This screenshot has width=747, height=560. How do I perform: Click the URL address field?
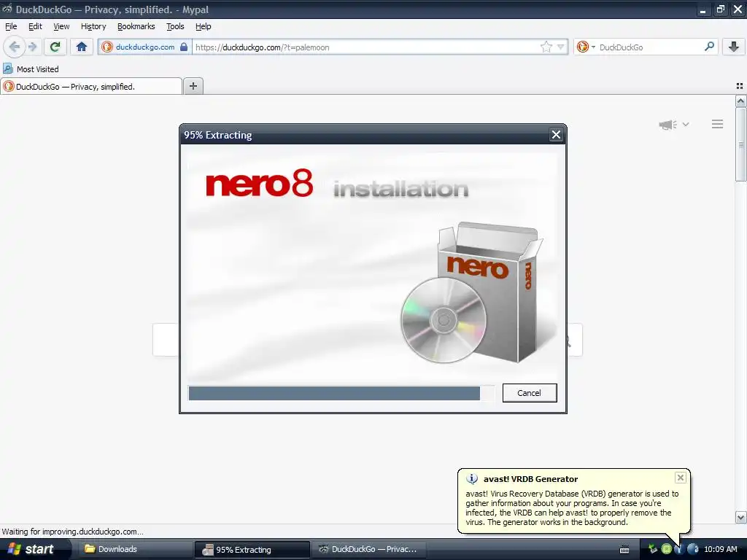coord(365,47)
